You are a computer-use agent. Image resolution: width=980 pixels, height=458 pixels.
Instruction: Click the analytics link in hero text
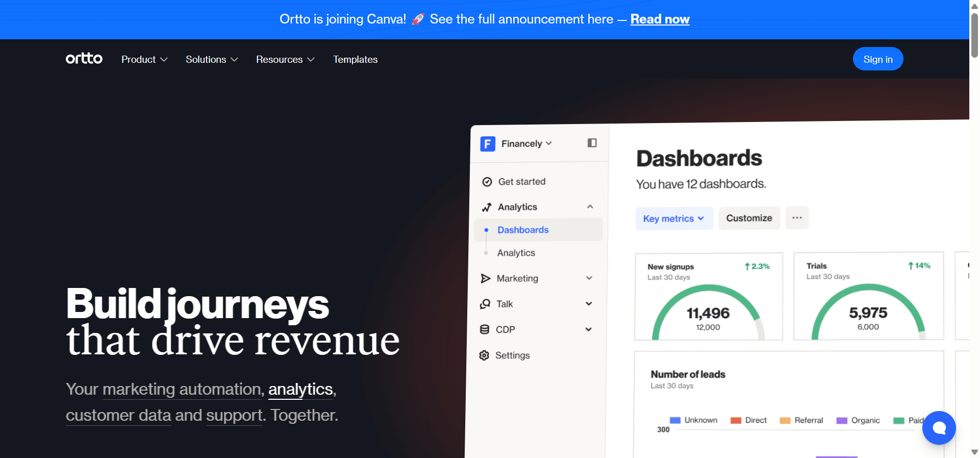300,390
